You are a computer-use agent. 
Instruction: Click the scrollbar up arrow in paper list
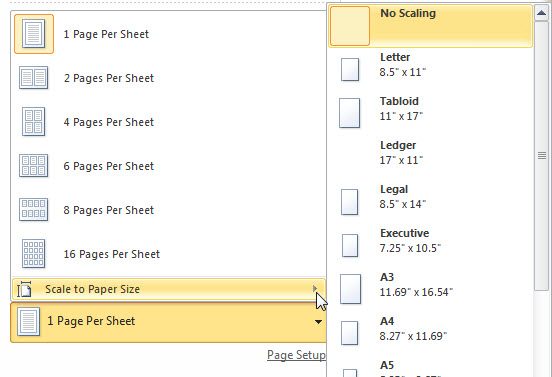[x=541, y=13]
